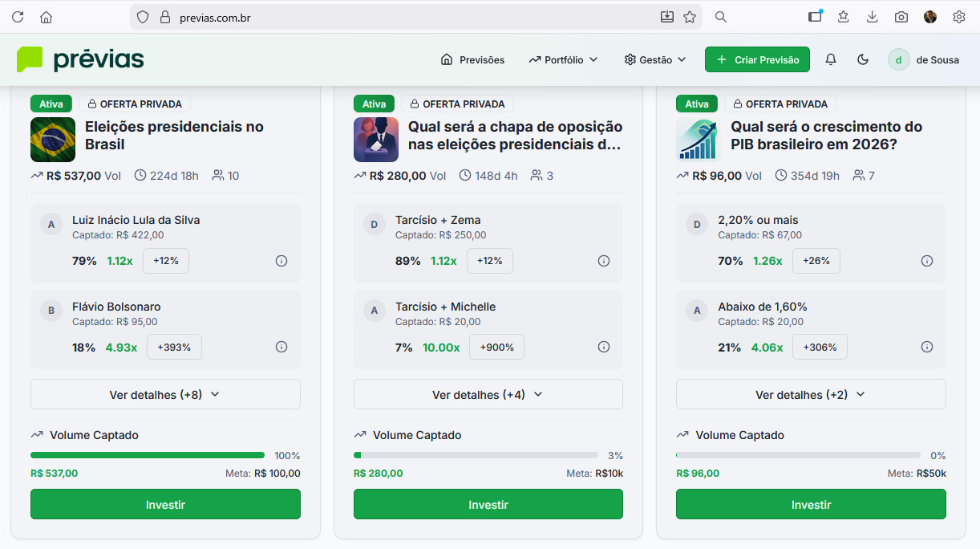The width and height of the screenshot is (980, 549).
Task: Click Investir on the chapa de oposição card
Action: (488, 504)
